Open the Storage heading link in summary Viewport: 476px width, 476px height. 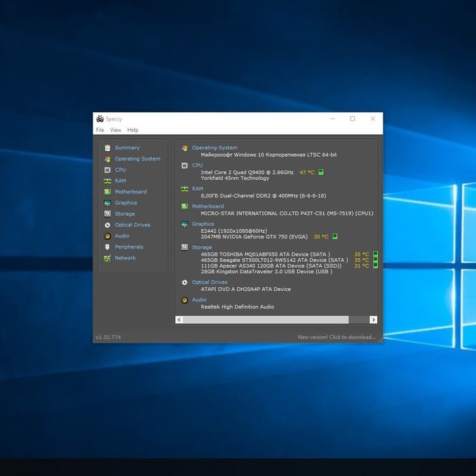tap(202, 247)
